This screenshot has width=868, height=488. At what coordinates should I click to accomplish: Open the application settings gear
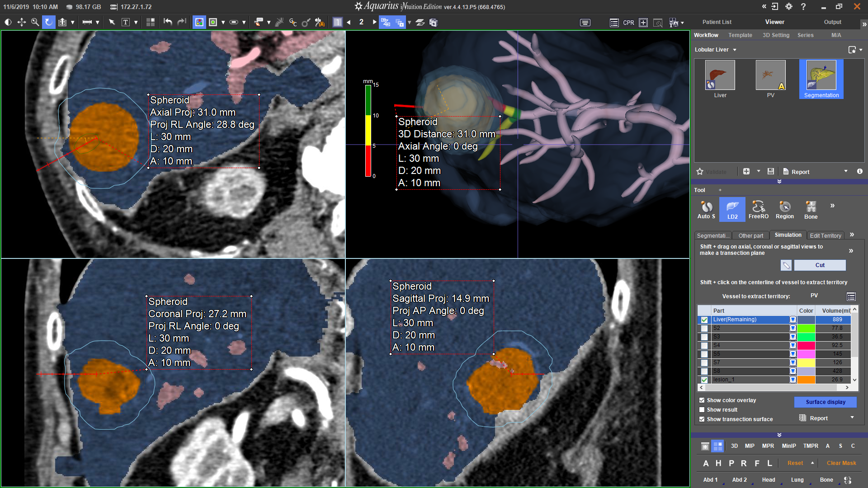pyautogui.click(x=789, y=6)
